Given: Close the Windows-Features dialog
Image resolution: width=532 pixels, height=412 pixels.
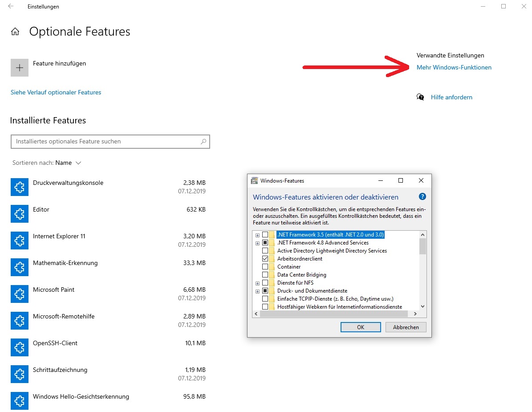Looking at the screenshot, I should [421, 180].
